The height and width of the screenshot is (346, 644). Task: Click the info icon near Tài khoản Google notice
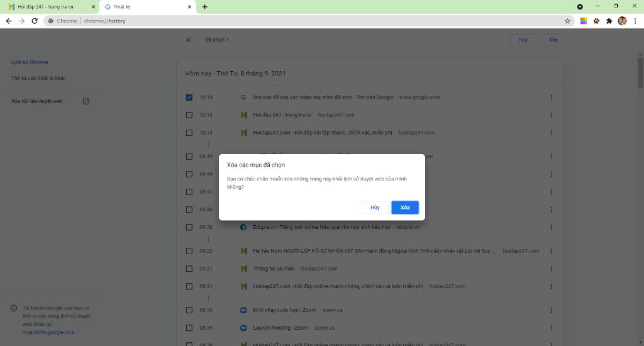click(x=14, y=308)
